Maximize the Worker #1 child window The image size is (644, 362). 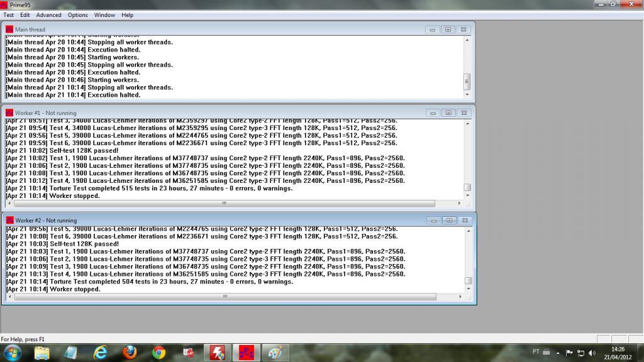(448, 113)
